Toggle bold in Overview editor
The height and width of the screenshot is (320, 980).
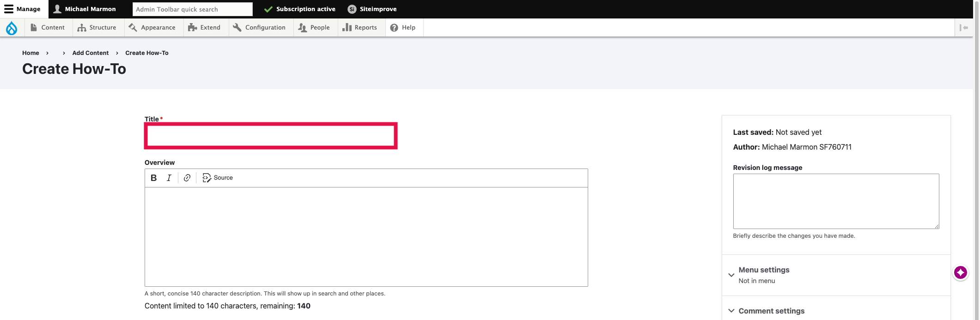(x=154, y=178)
